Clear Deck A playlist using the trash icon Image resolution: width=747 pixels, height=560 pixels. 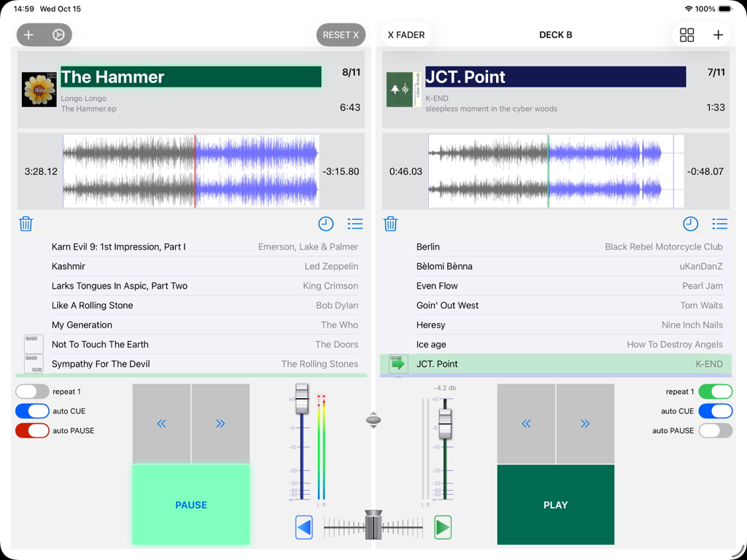coord(26,224)
